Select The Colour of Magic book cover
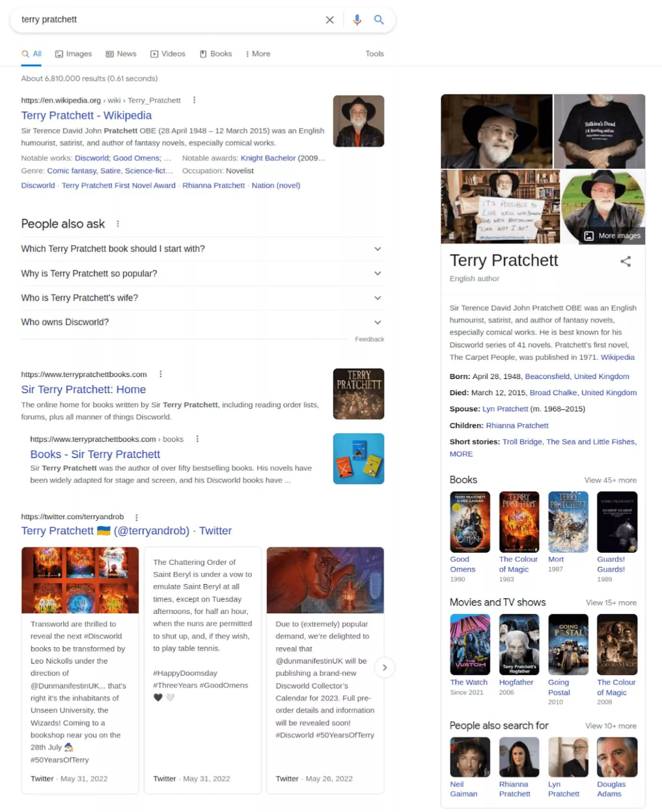The width and height of the screenshot is (662, 812). coord(519,522)
